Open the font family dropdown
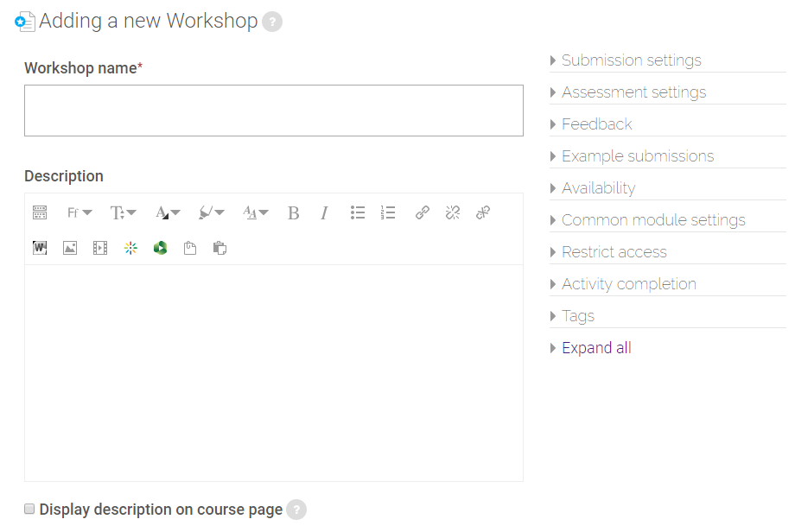Screen dimensions: 795x532 79,212
